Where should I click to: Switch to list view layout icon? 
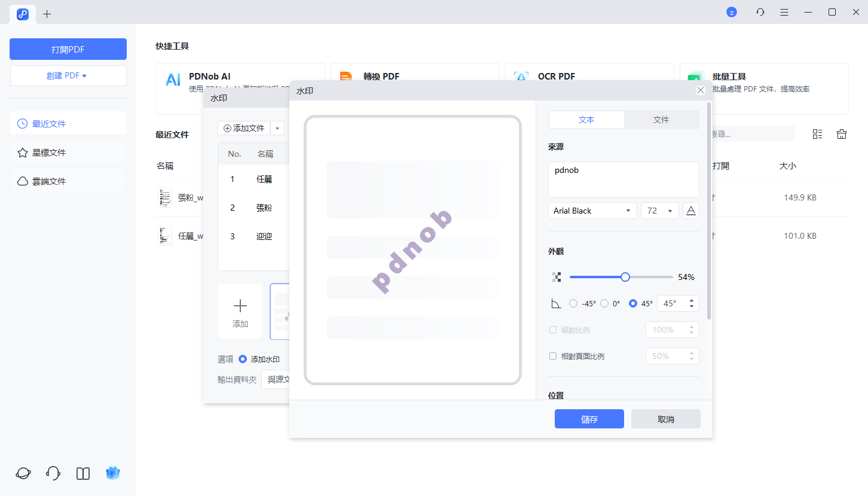(817, 134)
